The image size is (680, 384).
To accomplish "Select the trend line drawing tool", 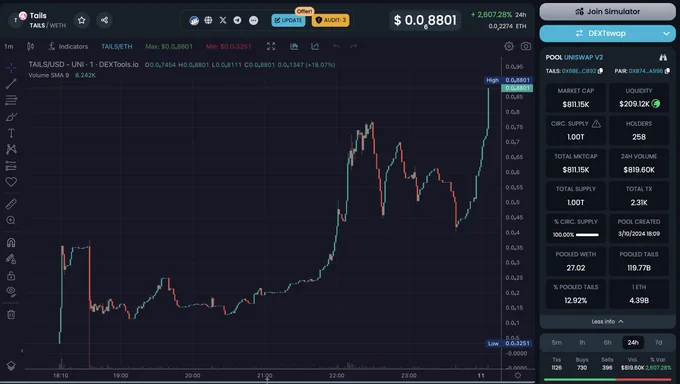I will (11, 84).
